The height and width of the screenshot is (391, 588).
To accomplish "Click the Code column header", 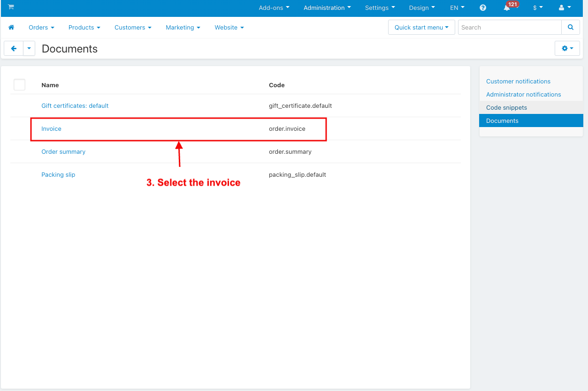I will pos(277,85).
